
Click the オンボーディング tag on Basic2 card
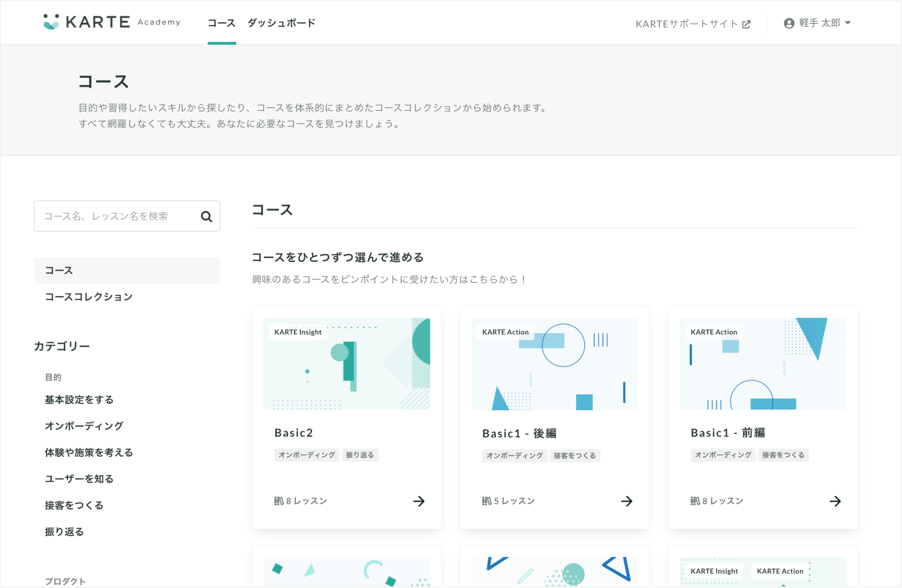tap(307, 455)
